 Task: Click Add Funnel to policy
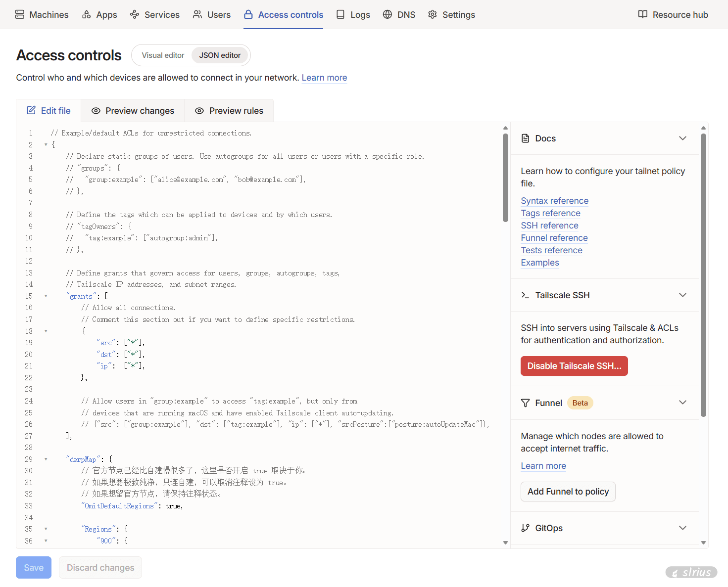pos(568,492)
